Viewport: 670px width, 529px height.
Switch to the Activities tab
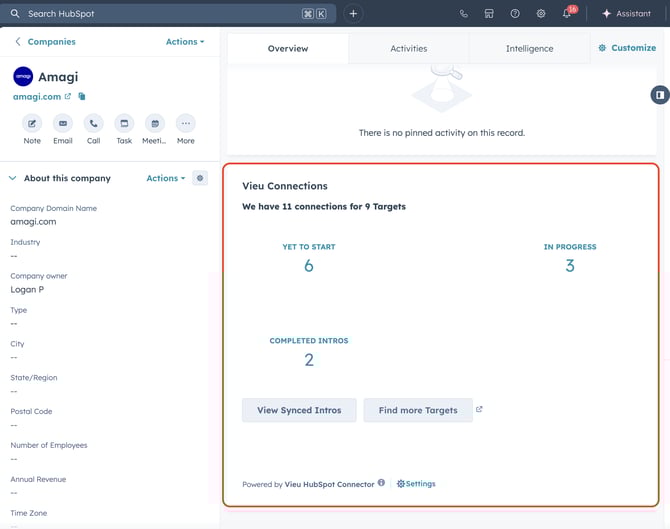(408, 48)
